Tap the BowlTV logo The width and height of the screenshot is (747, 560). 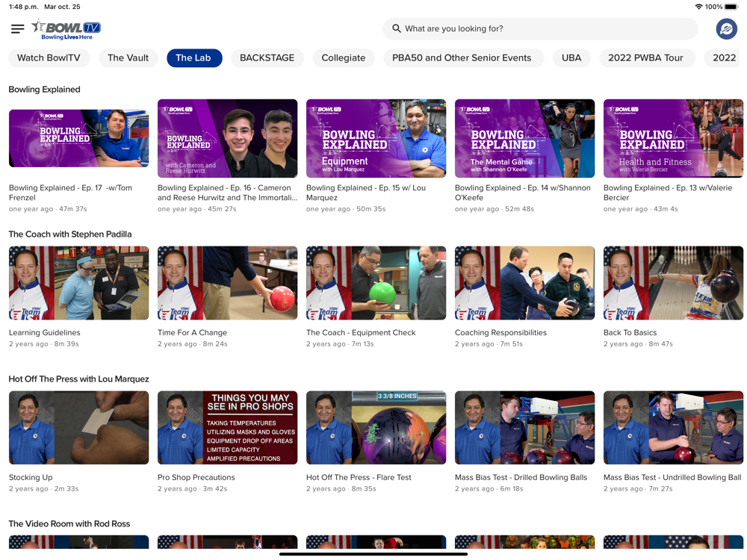click(x=66, y=30)
